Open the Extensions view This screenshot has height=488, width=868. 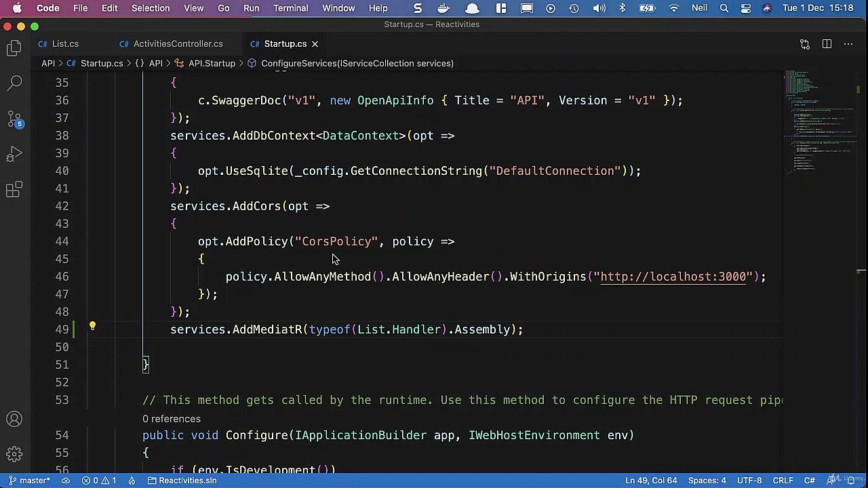point(14,190)
